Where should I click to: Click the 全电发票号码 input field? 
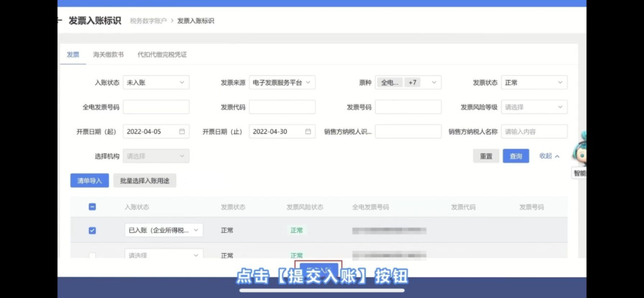coord(156,107)
